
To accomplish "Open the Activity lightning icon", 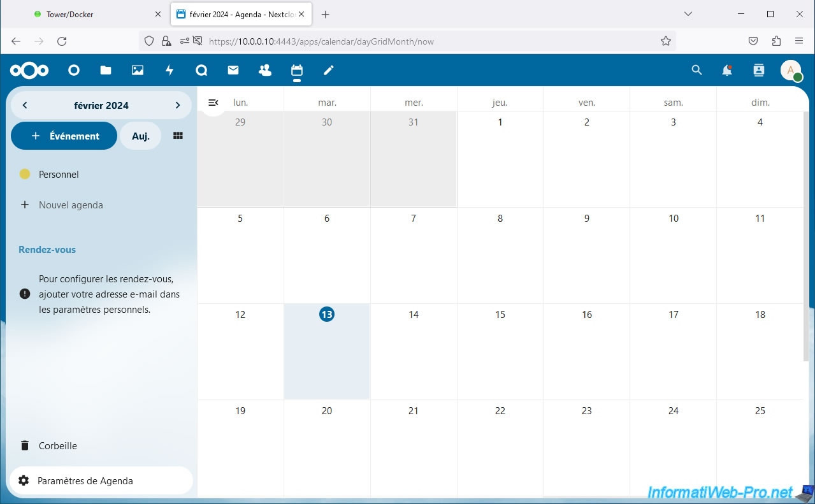I will point(169,71).
